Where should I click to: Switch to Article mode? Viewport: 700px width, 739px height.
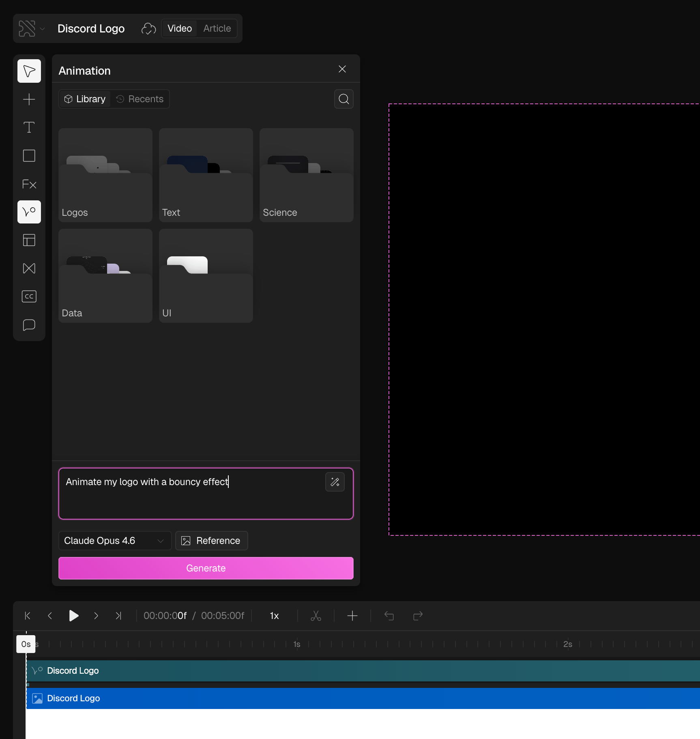click(x=217, y=28)
